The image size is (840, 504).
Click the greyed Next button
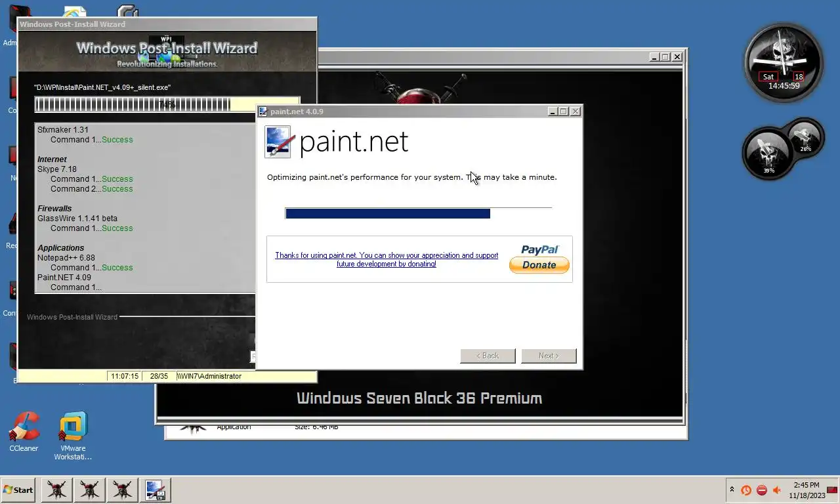549,356
